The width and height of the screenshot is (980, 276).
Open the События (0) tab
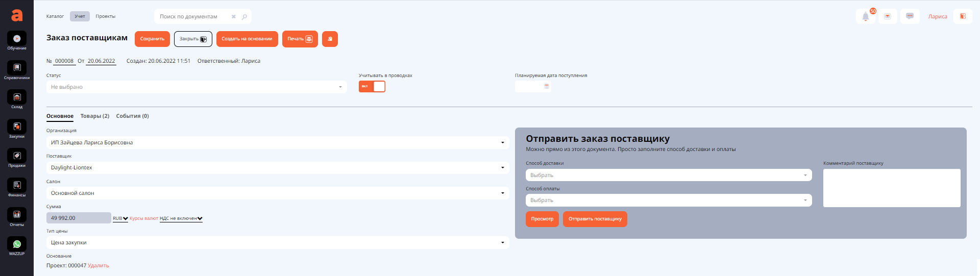click(132, 116)
